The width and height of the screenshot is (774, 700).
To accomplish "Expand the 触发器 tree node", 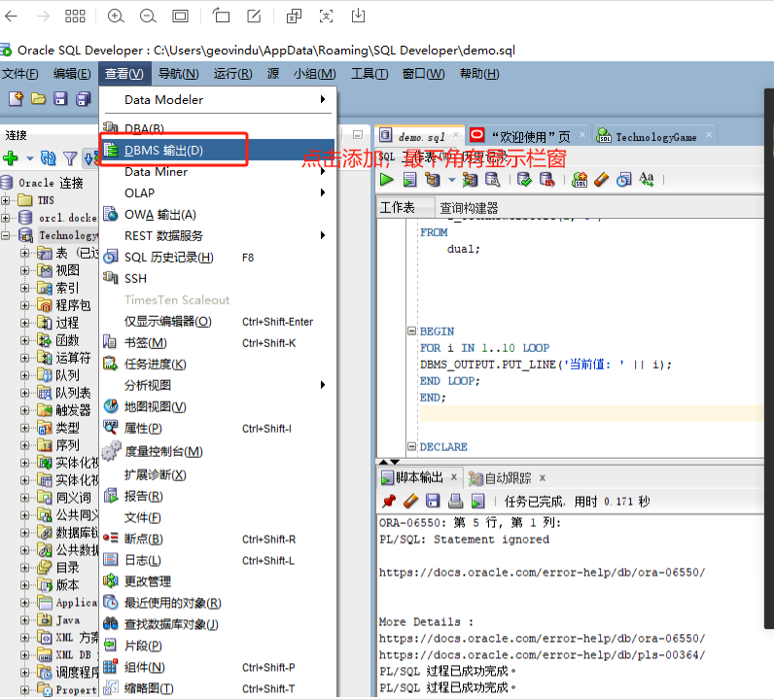I will tap(24, 410).
